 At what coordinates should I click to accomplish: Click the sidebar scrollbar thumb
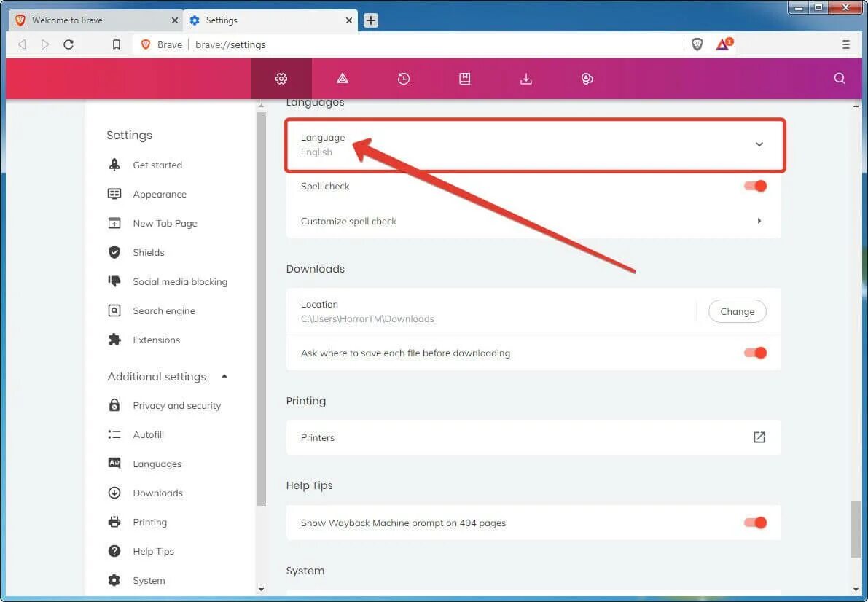(x=262, y=308)
